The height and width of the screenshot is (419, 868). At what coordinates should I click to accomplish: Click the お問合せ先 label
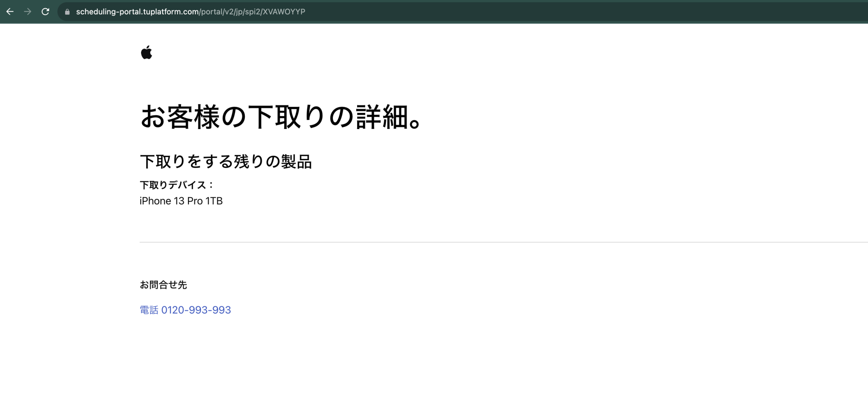coord(163,285)
